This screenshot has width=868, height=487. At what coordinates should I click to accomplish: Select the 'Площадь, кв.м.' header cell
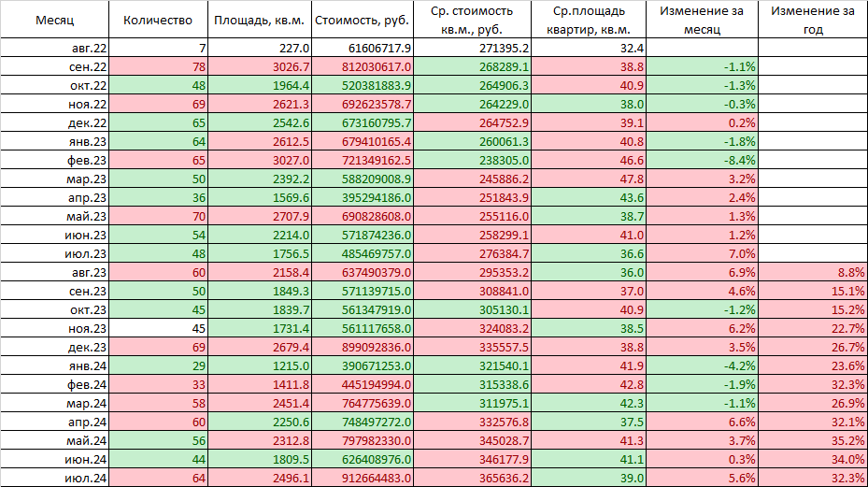click(x=260, y=20)
